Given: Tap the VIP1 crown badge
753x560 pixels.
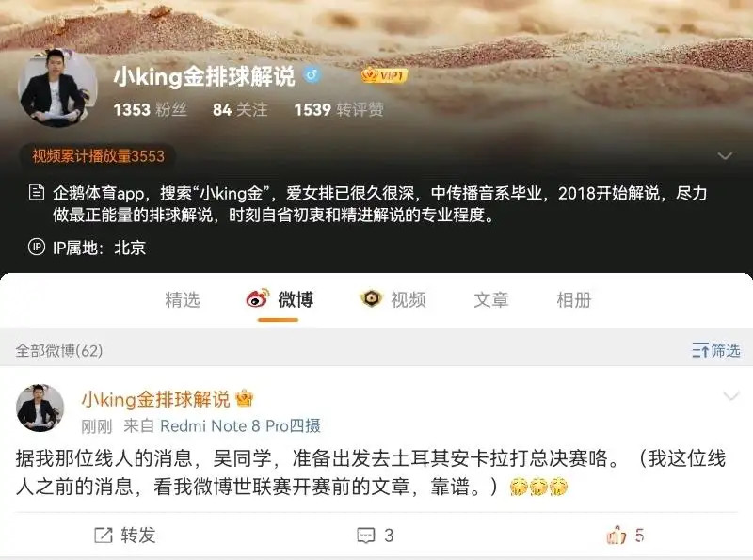Looking at the screenshot, I should tap(384, 75).
